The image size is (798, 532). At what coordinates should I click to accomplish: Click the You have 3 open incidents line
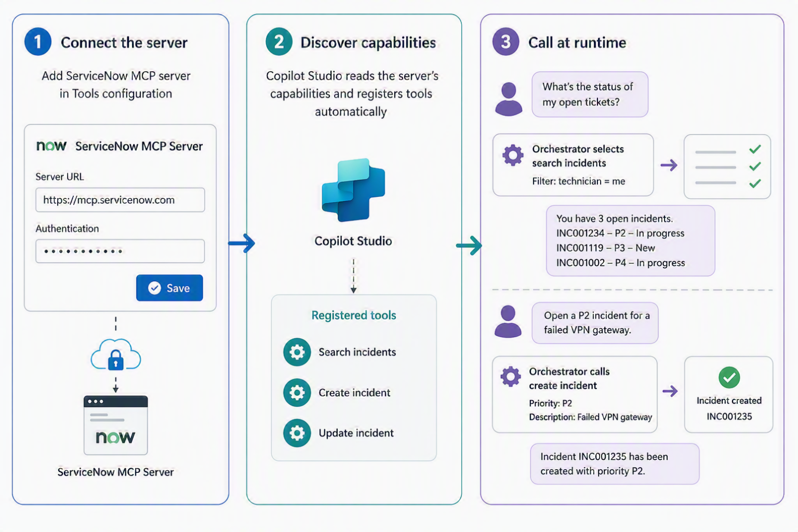tap(615, 219)
